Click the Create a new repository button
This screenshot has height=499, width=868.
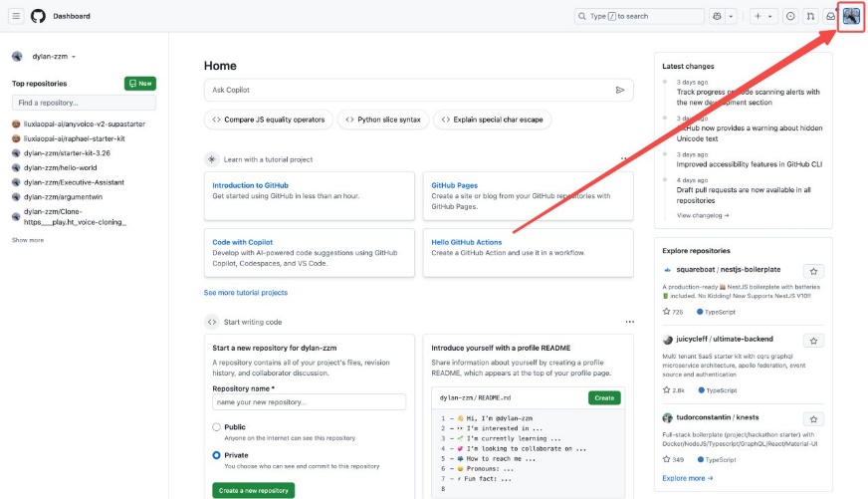point(253,490)
